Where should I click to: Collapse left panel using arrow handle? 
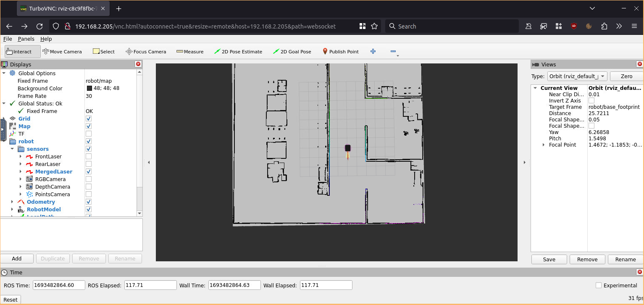tap(149, 162)
